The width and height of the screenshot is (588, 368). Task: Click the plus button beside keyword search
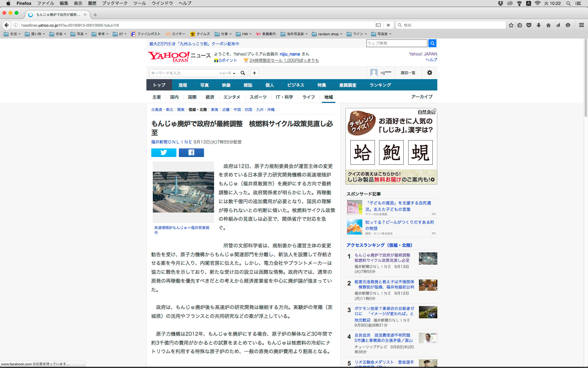point(254,73)
